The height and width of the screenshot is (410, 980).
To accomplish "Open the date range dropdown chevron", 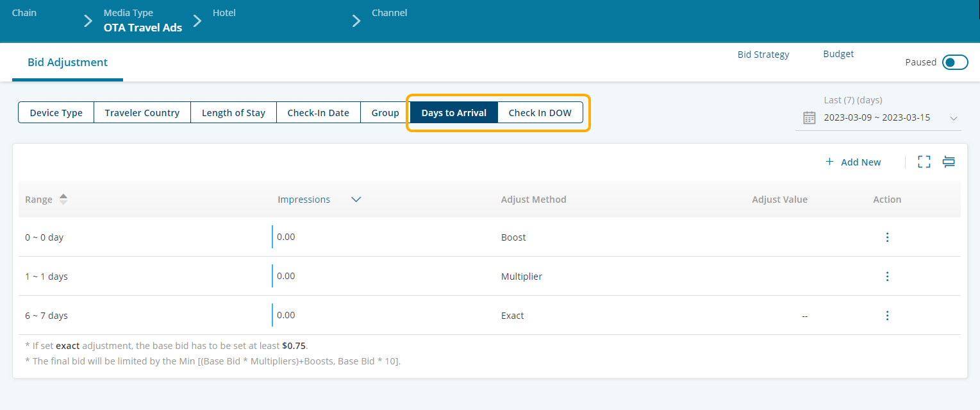I will (954, 118).
